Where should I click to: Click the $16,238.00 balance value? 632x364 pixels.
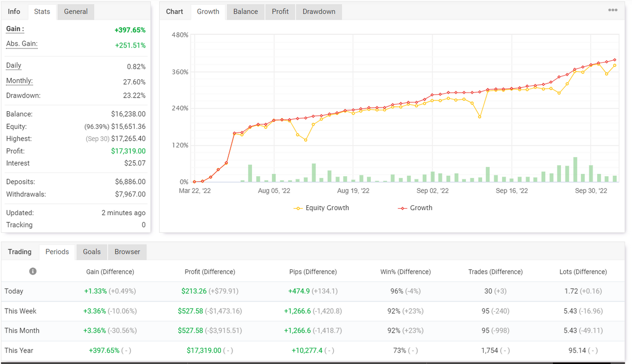(x=128, y=114)
